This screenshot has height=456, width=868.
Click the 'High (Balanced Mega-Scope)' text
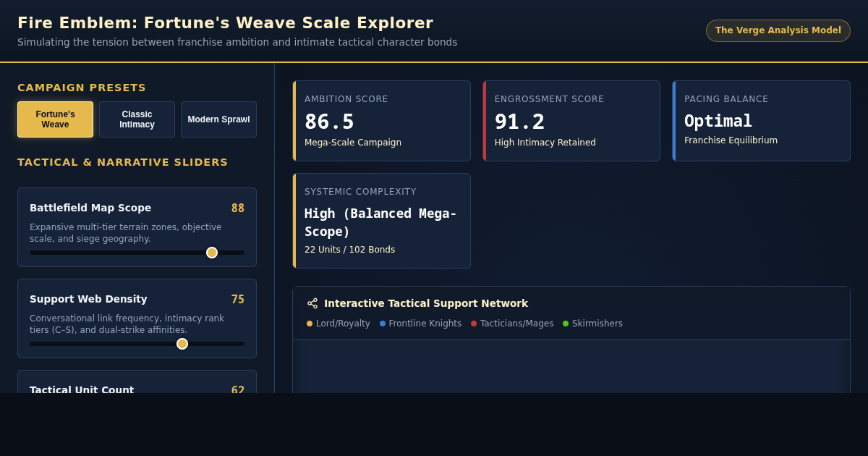(380, 222)
